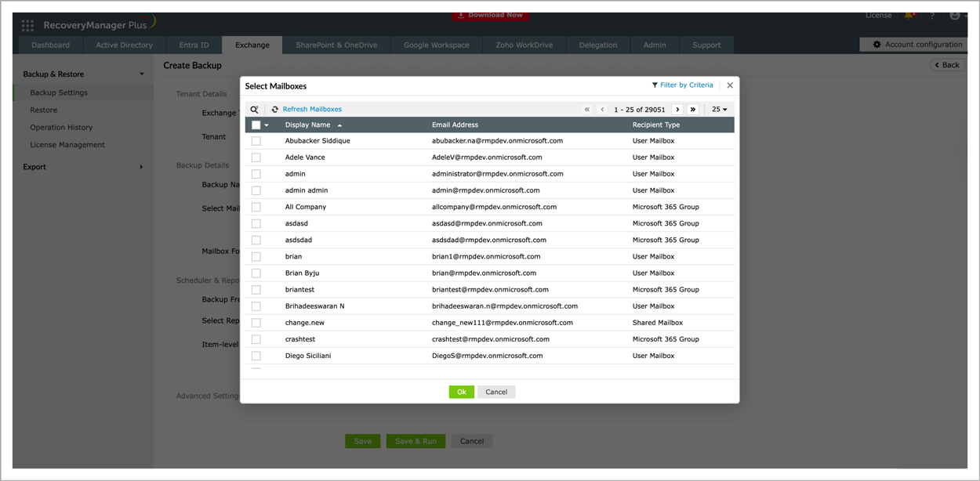
Task: Click the help question mark icon
Action: pyautogui.click(x=932, y=16)
